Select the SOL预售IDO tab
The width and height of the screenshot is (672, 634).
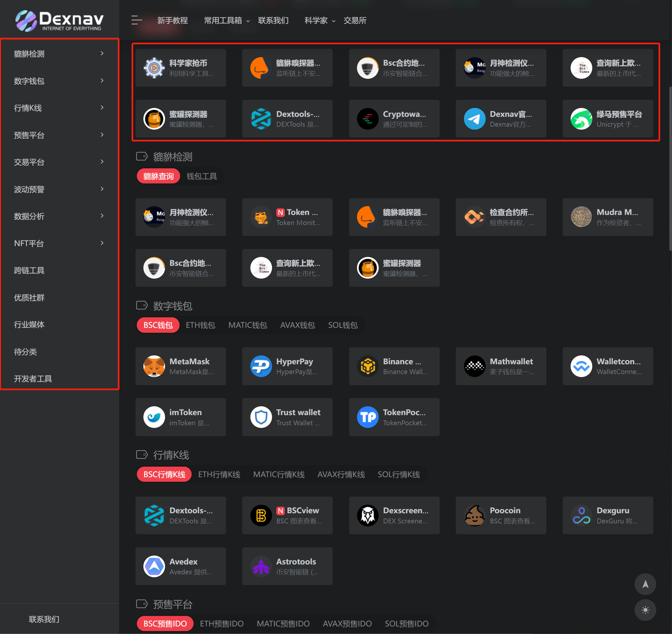point(407,623)
